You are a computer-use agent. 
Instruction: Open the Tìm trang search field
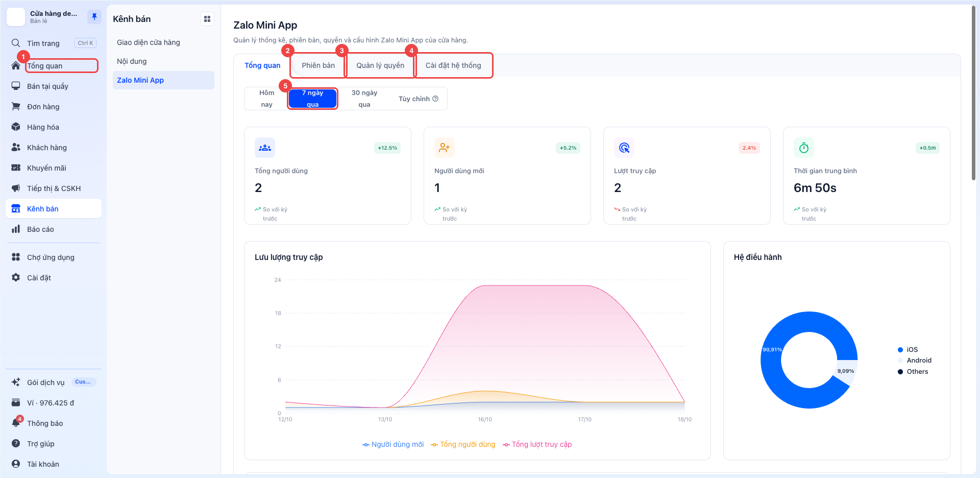pyautogui.click(x=54, y=43)
